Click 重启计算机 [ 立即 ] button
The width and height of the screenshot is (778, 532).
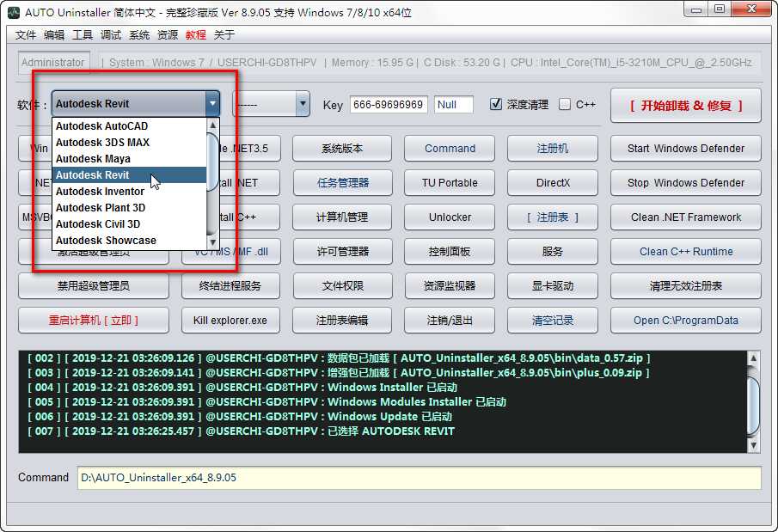[94, 320]
